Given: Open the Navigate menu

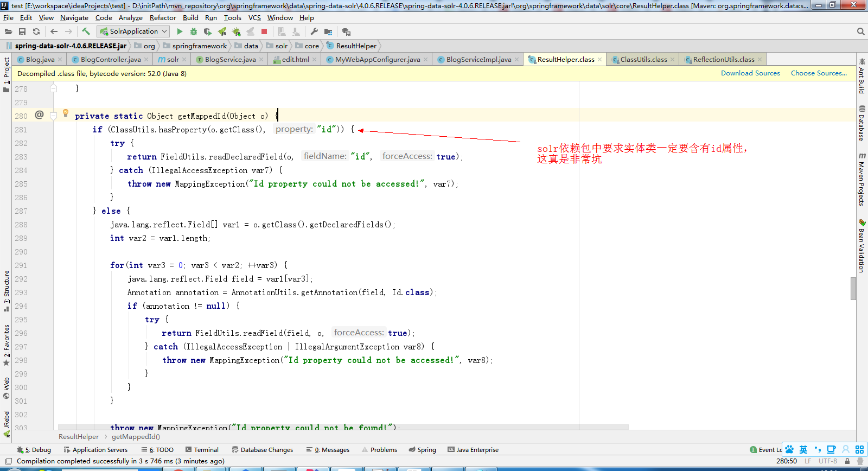Looking at the screenshot, I should (74, 18).
